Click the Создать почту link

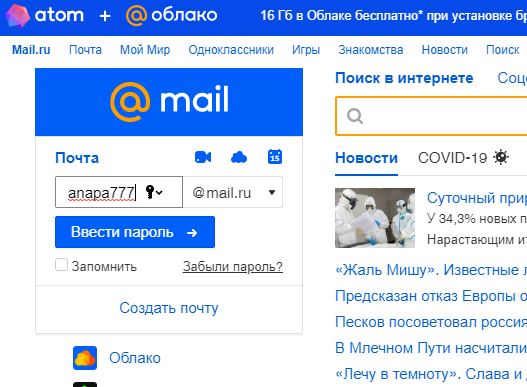click(169, 308)
